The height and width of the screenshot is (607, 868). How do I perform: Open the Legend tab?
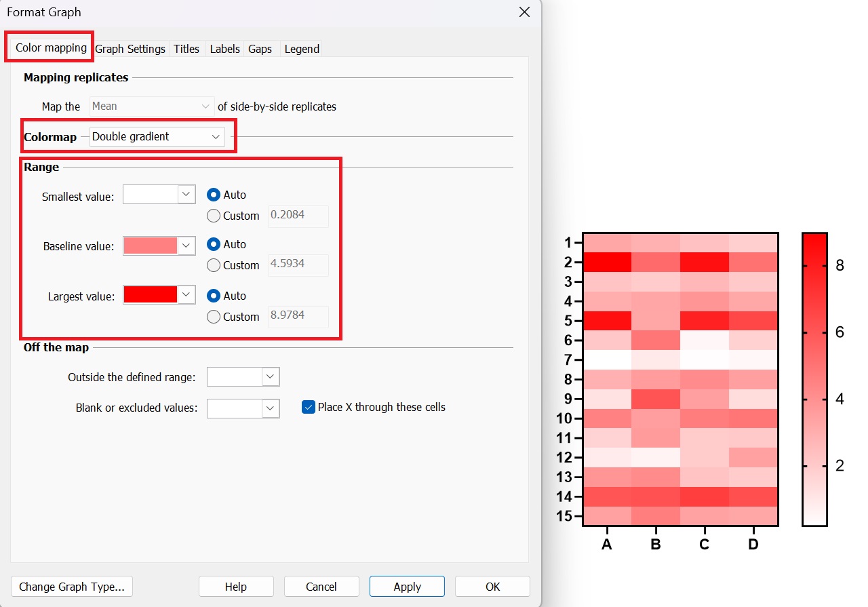pos(302,49)
